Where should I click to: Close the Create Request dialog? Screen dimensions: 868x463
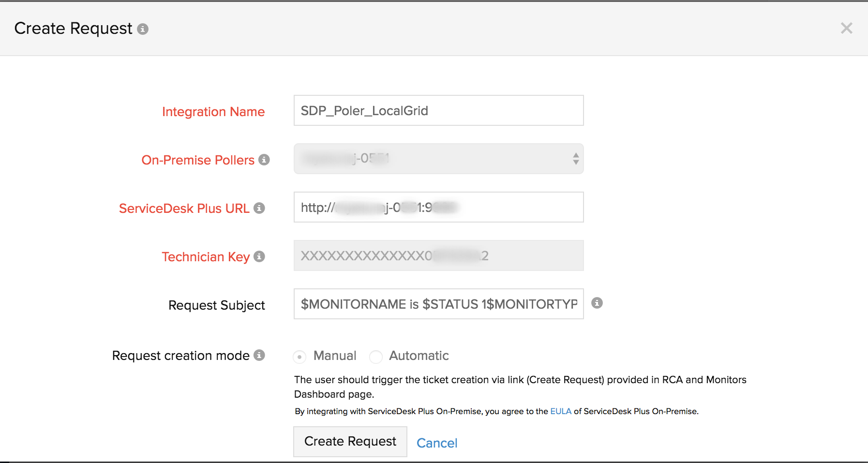[x=846, y=28]
